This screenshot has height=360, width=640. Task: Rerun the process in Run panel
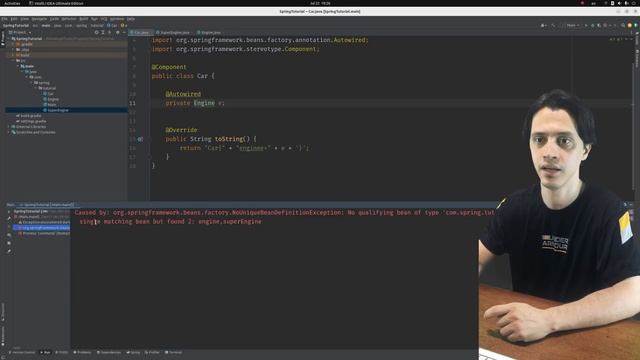pos(9,211)
